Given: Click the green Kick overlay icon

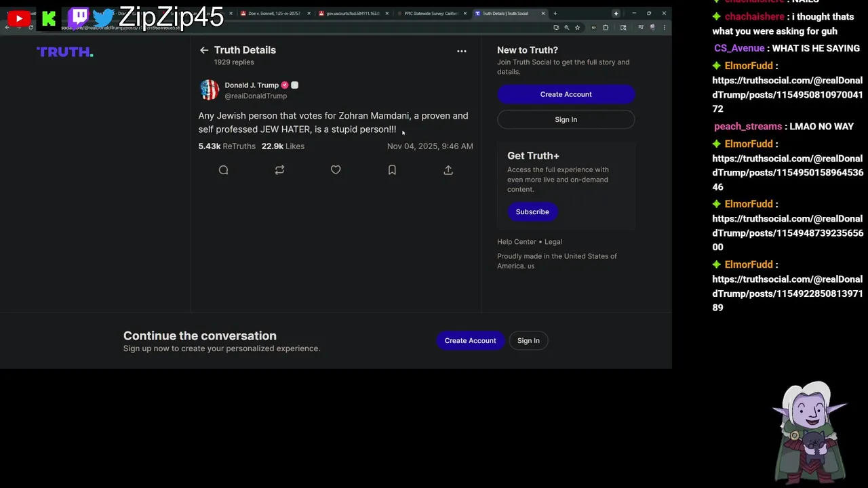Looking at the screenshot, I should pos(49,19).
